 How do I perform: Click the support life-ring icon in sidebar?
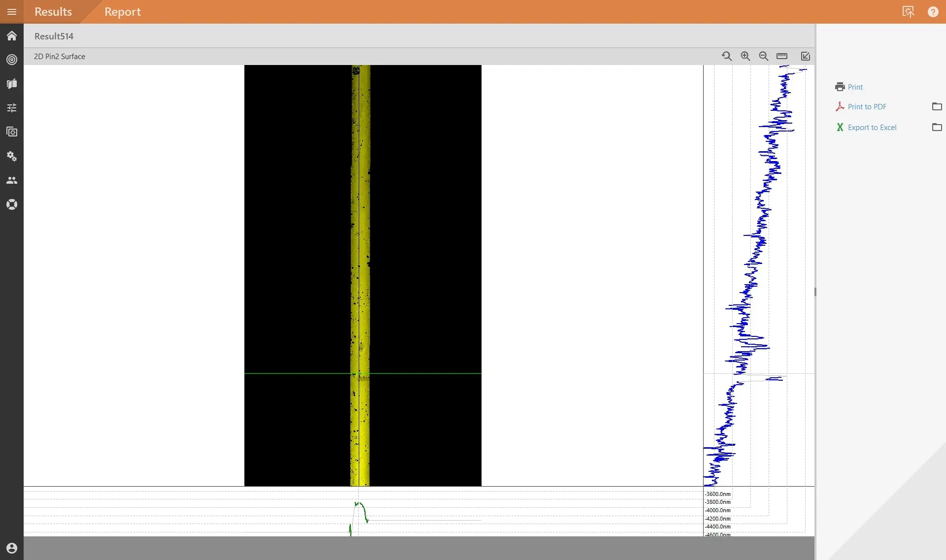[x=11, y=204]
